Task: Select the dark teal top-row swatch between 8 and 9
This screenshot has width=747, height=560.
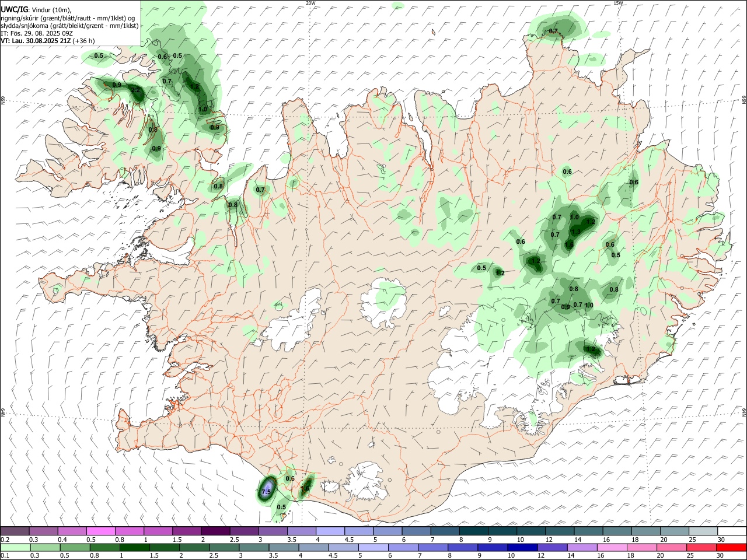Action: [473, 531]
